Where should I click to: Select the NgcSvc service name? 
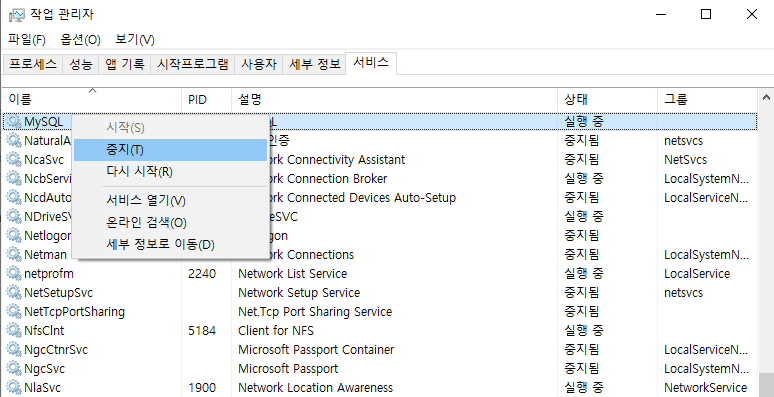pyautogui.click(x=44, y=368)
